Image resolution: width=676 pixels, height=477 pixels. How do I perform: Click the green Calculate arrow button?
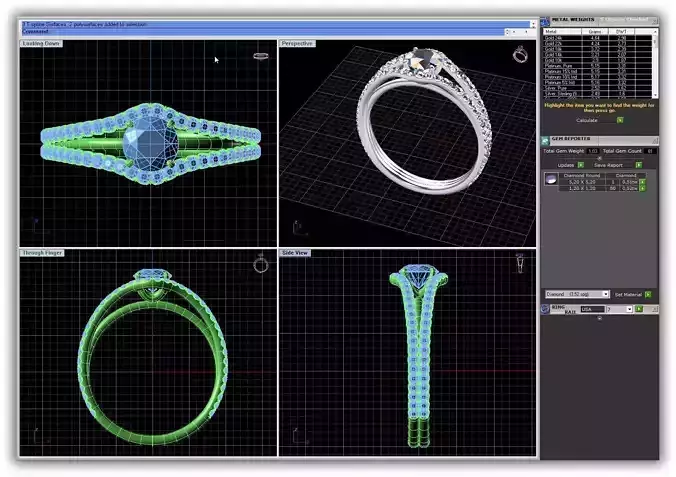(x=620, y=120)
